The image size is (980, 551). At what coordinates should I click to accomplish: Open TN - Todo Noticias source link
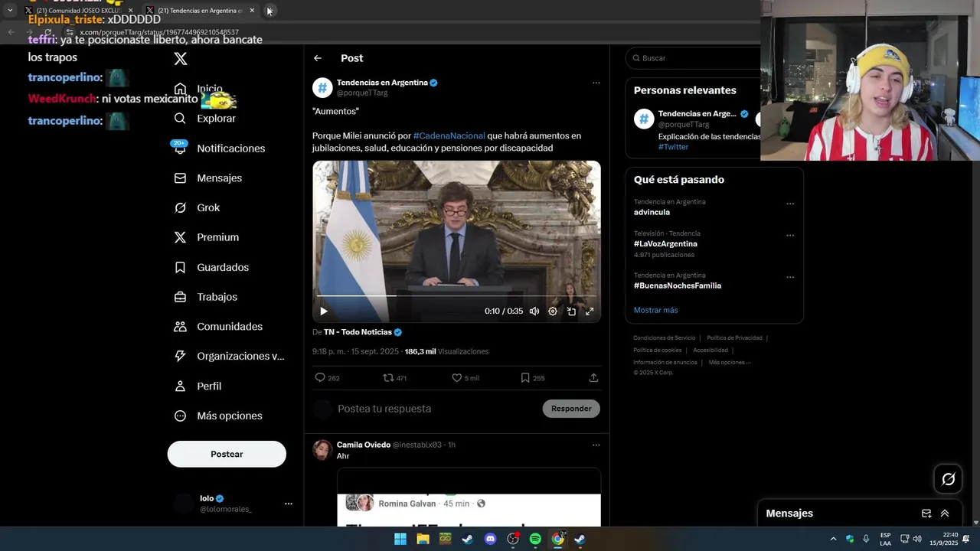coord(363,332)
